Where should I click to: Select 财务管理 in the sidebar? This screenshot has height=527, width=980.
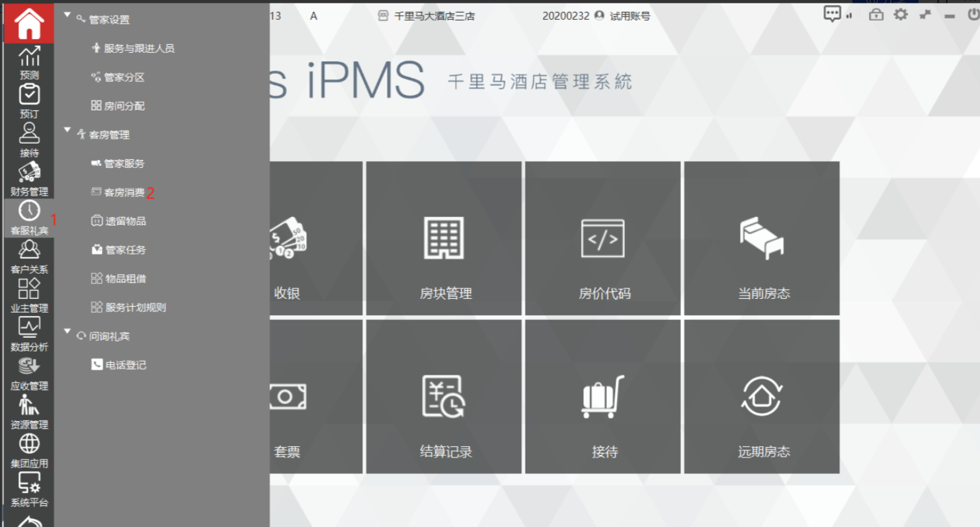tap(29, 179)
